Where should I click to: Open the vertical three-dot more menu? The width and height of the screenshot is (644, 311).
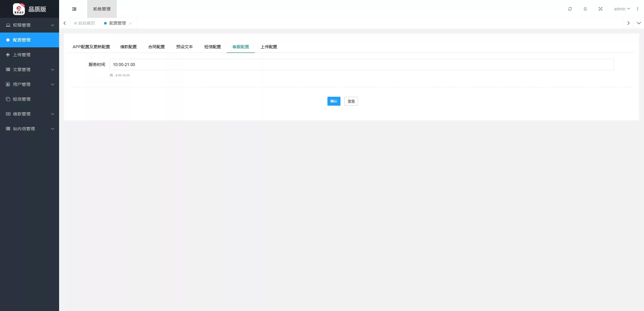coord(637,9)
